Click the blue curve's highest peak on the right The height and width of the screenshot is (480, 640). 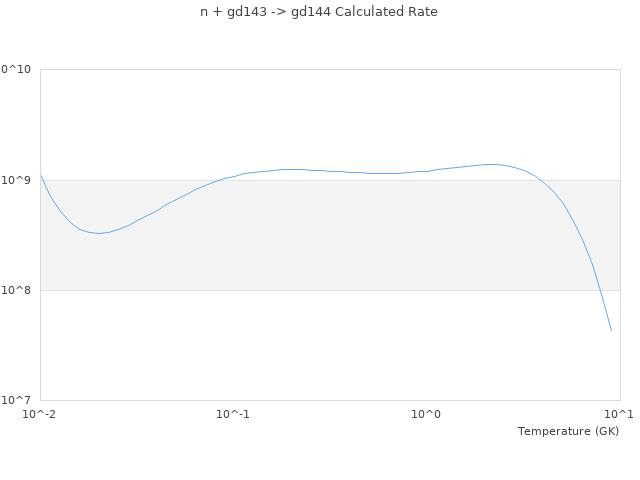tap(490, 164)
